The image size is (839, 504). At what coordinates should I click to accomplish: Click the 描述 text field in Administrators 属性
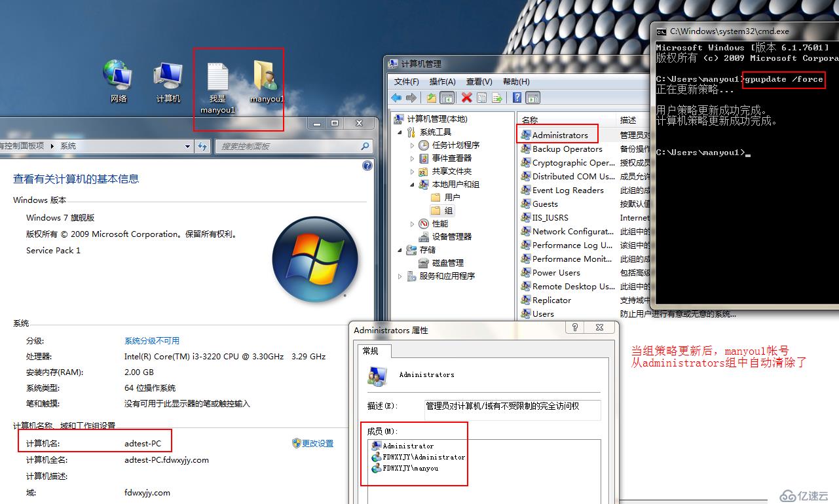(x=512, y=410)
